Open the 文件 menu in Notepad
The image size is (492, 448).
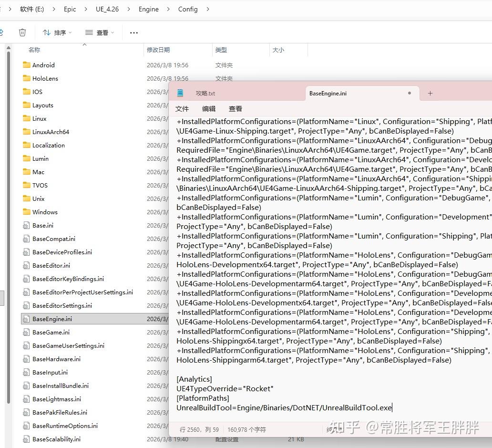[182, 109]
